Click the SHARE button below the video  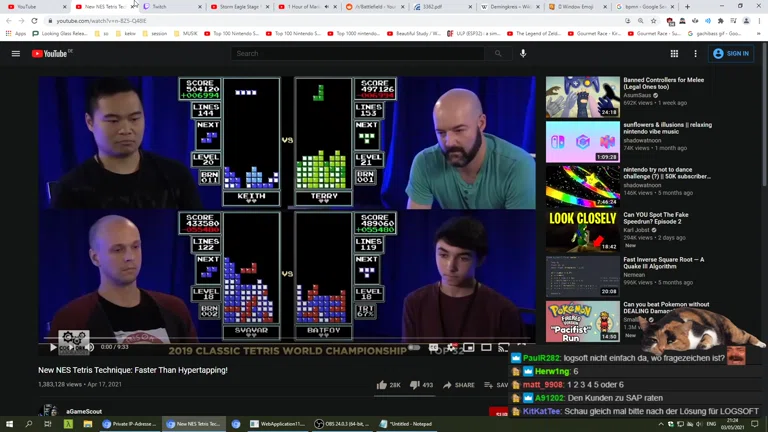(459, 385)
